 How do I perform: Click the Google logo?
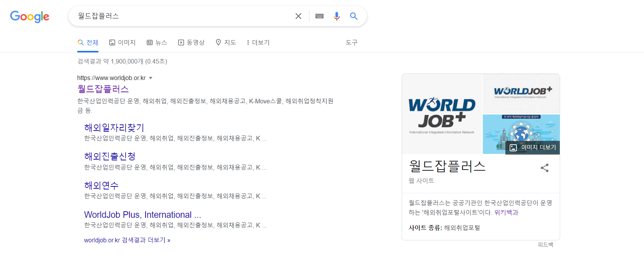[29, 16]
